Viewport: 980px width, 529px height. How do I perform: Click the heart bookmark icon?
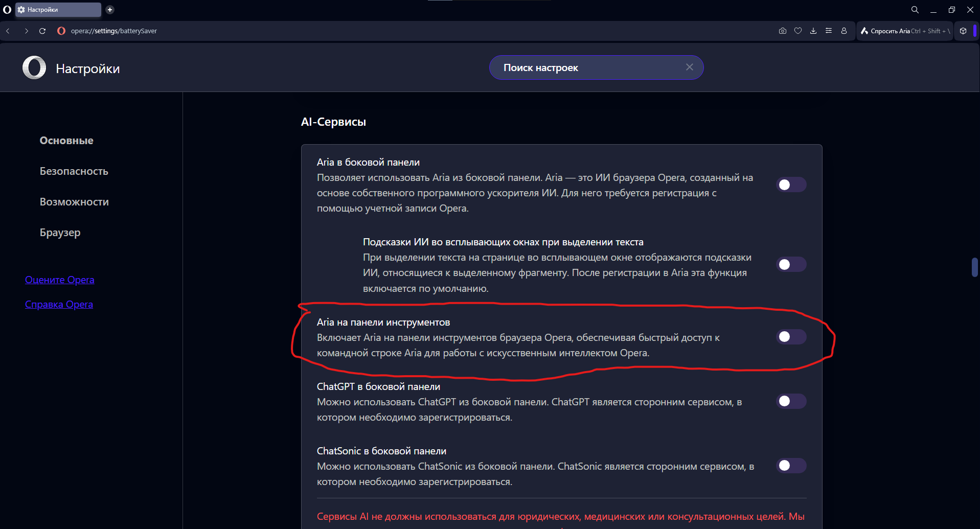click(x=797, y=31)
